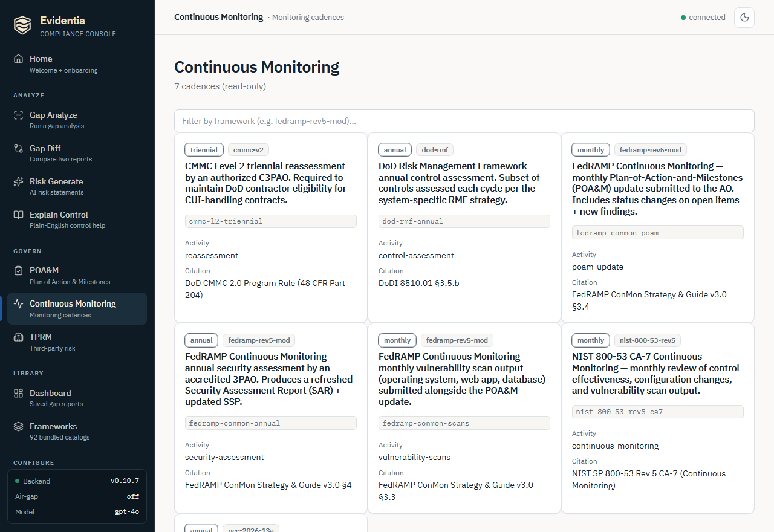Open the Home menu item
Image resolution: width=774 pixels, height=532 pixels.
pos(77,63)
